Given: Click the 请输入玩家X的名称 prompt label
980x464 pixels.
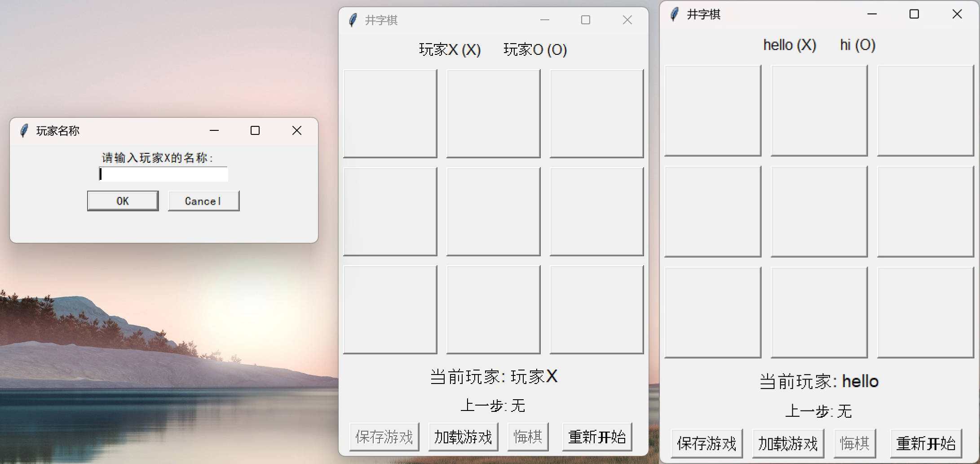Looking at the screenshot, I should click(x=157, y=158).
